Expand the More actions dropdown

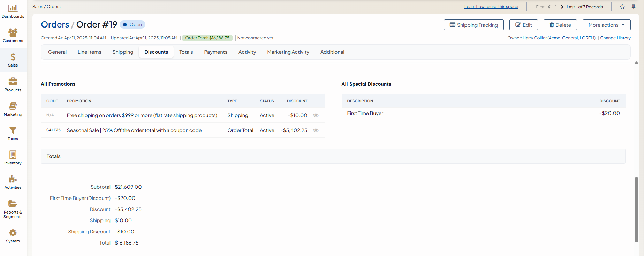[606, 25]
